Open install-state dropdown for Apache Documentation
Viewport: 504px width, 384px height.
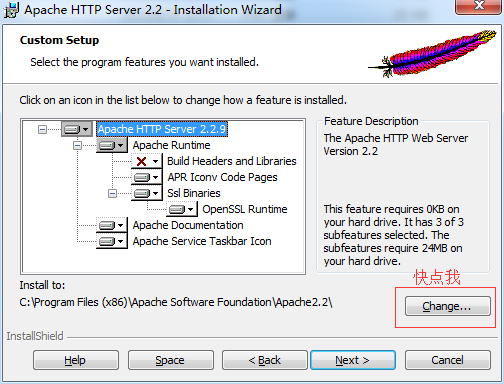(112, 225)
